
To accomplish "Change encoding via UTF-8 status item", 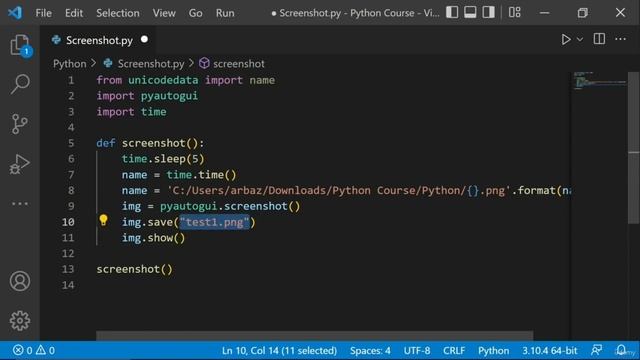I will [x=417, y=351].
